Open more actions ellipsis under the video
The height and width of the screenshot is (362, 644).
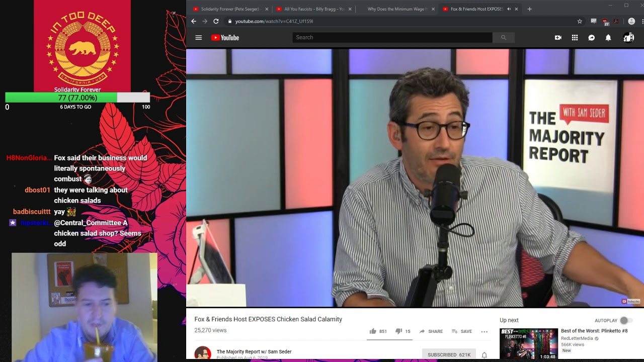485,331
